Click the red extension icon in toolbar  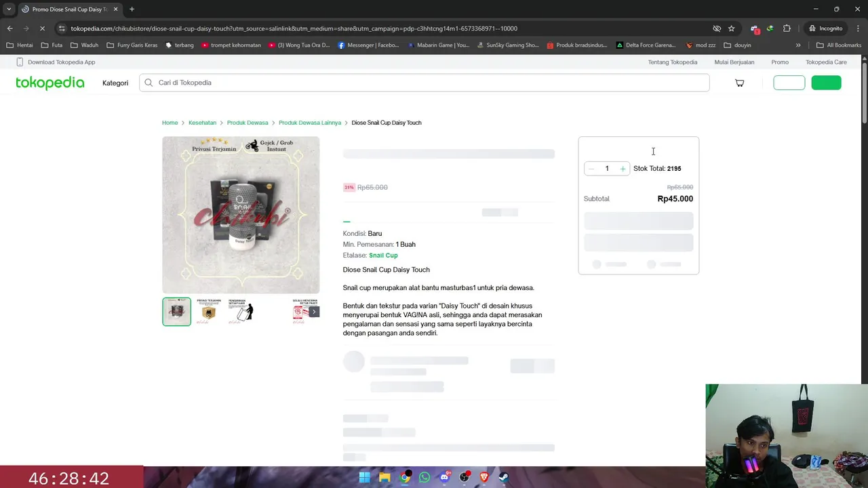(755, 28)
